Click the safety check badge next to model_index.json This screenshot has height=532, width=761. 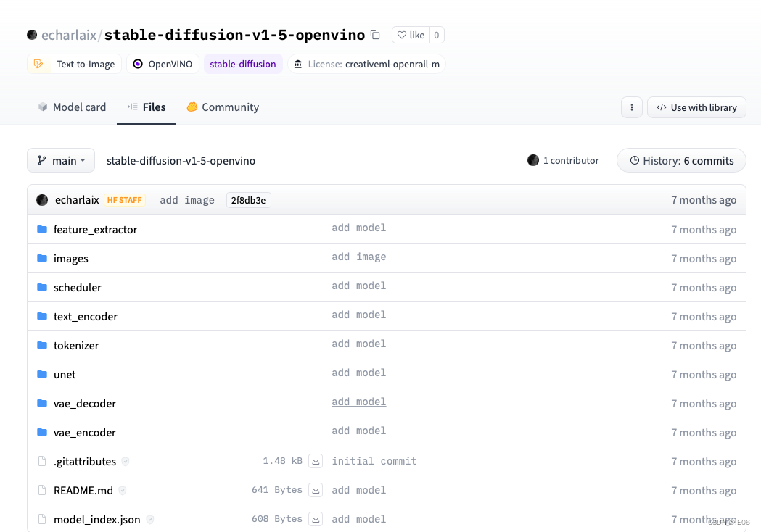tap(150, 520)
